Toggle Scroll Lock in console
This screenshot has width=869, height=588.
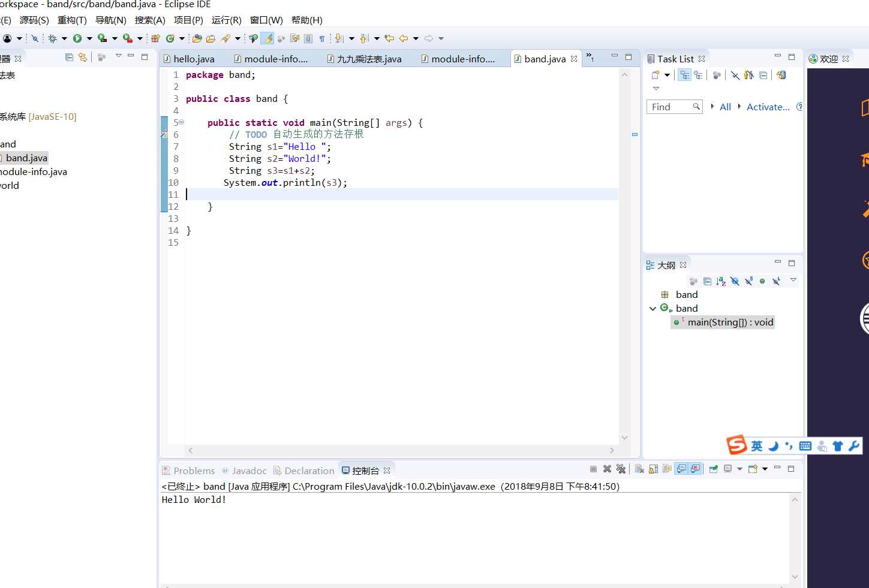point(653,469)
